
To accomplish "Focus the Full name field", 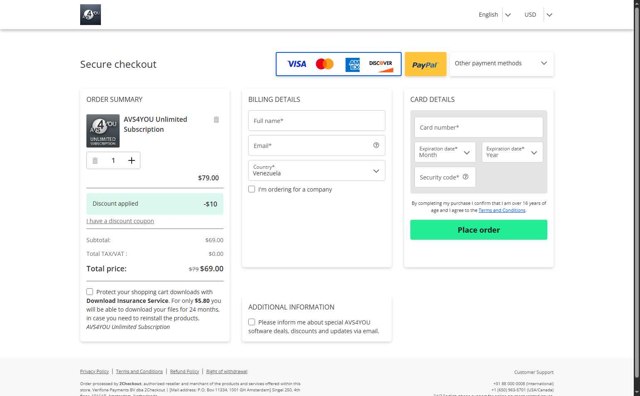I will point(316,121).
